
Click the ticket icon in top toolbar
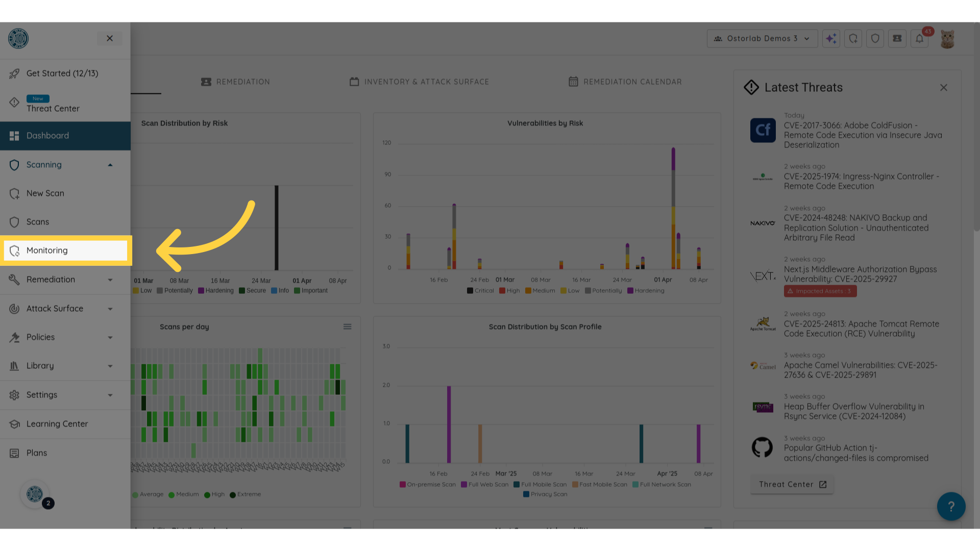point(897,38)
